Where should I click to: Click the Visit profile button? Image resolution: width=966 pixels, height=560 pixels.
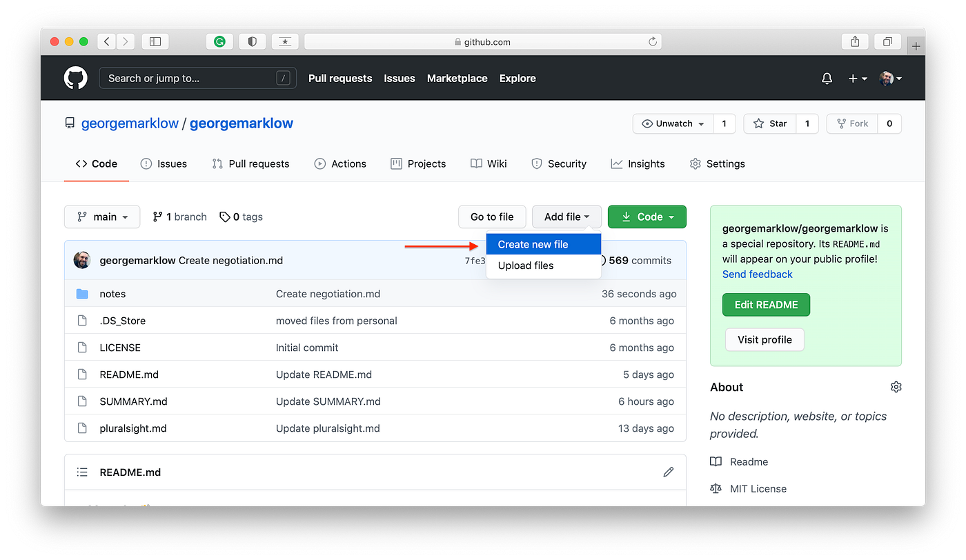point(765,339)
